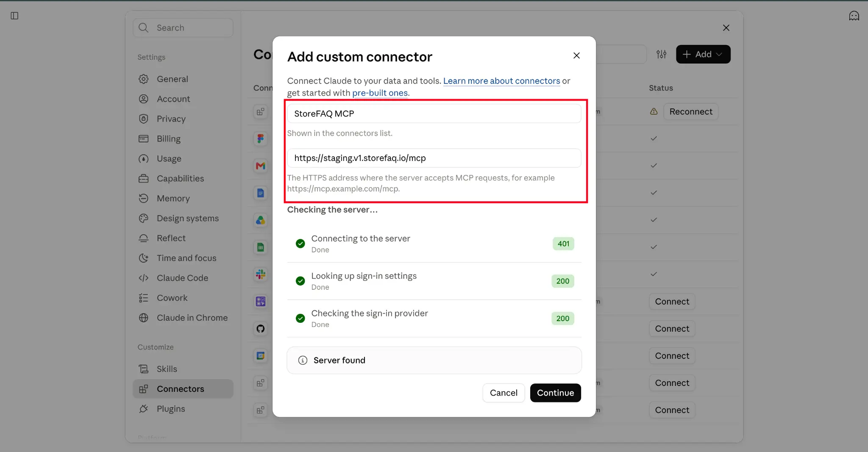The height and width of the screenshot is (452, 868).
Task: Click the Reconnect button
Action: [691, 111]
